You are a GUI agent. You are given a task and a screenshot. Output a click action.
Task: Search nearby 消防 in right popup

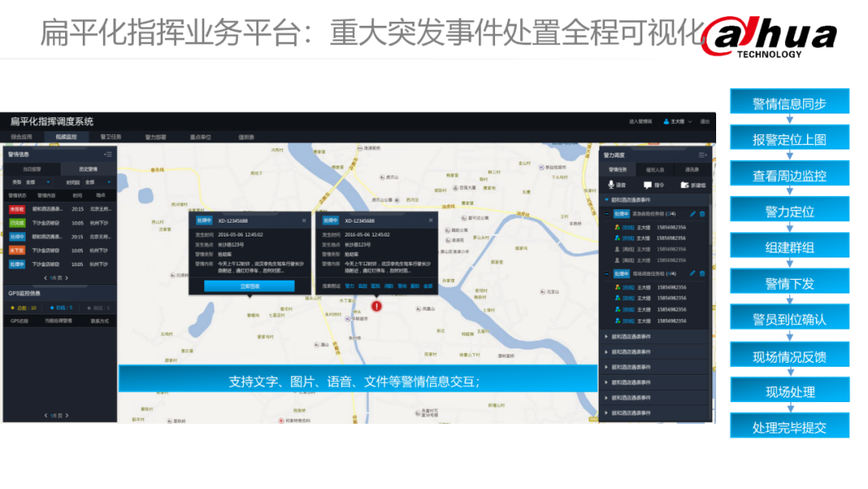(x=389, y=286)
